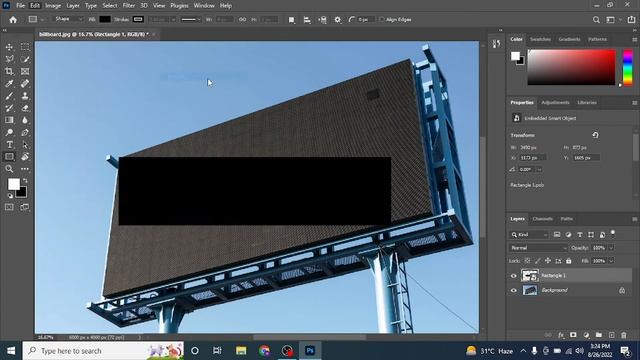
Task: Toggle the Align Edges checkbox
Action: (x=382, y=20)
